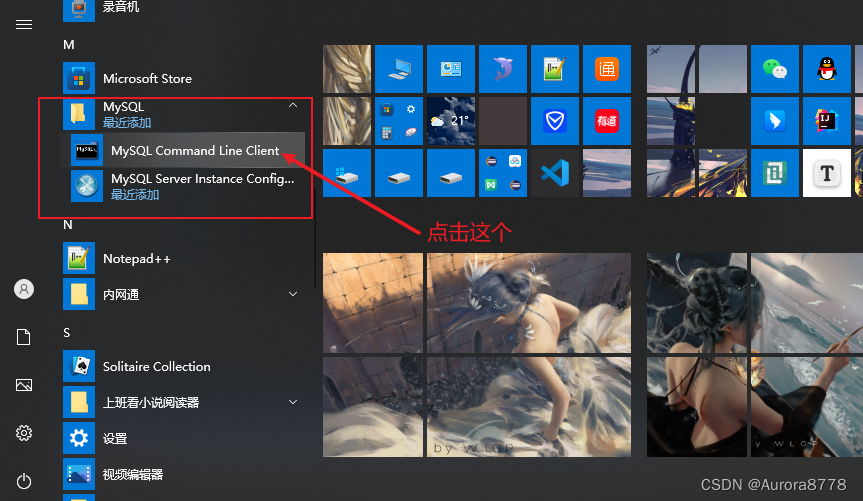Click the Settings gear in left rail
The width and height of the screenshot is (863, 501).
(24, 433)
